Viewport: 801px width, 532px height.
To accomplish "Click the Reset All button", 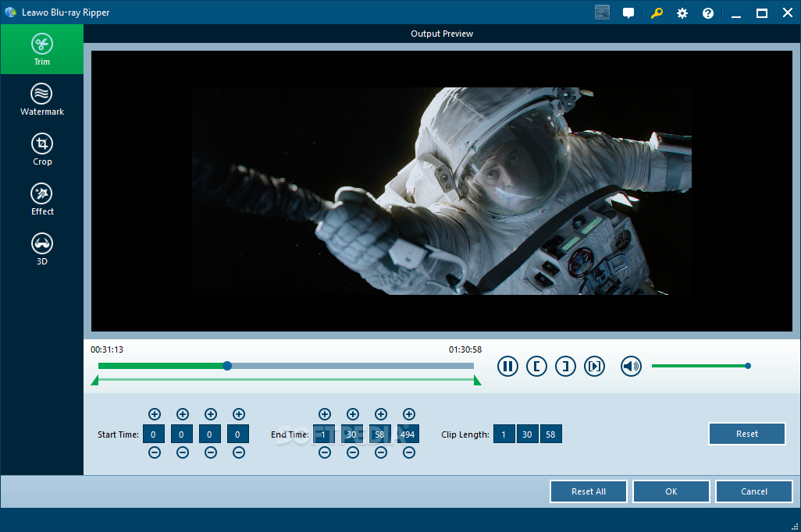I will 589,491.
